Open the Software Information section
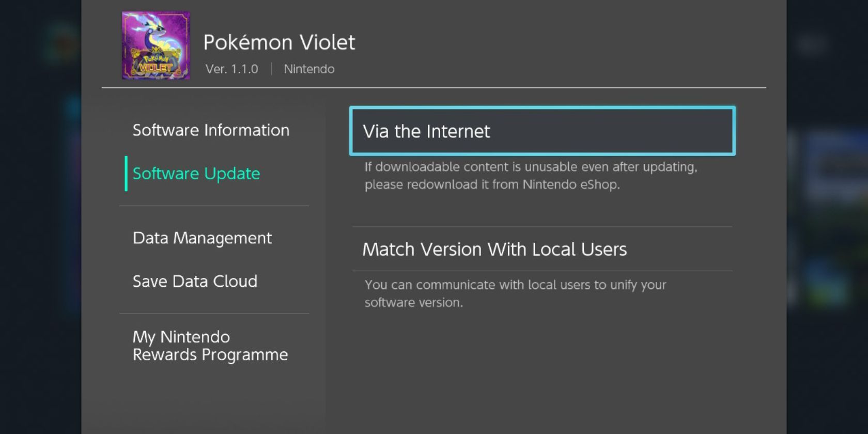The height and width of the screenshot is (434, 868). pyautogui.click(x=211, y=130)
